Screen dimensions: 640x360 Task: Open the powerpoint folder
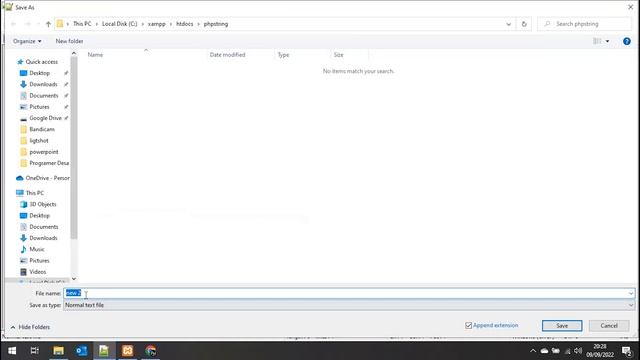point(44,152)
